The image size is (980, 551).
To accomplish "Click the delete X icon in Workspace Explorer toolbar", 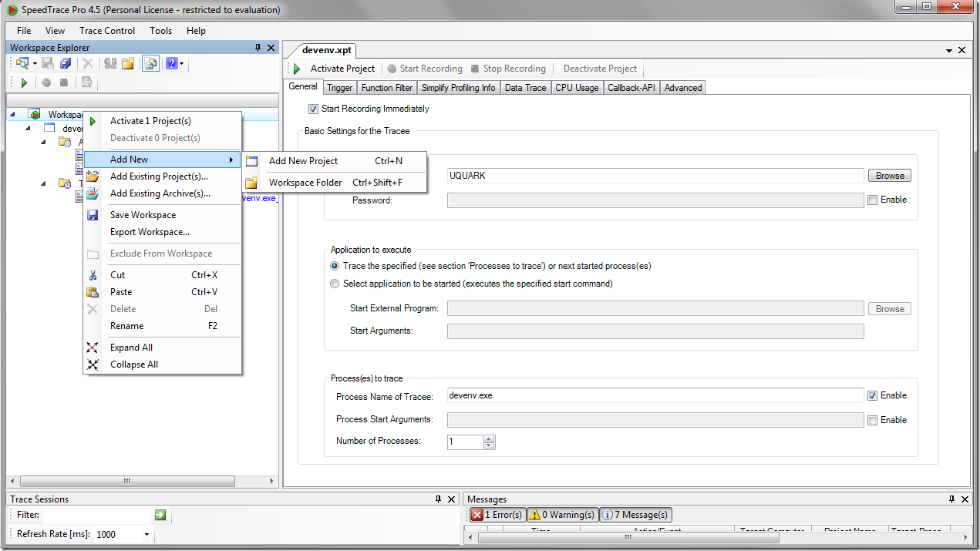I will click(x=88, y=63).
